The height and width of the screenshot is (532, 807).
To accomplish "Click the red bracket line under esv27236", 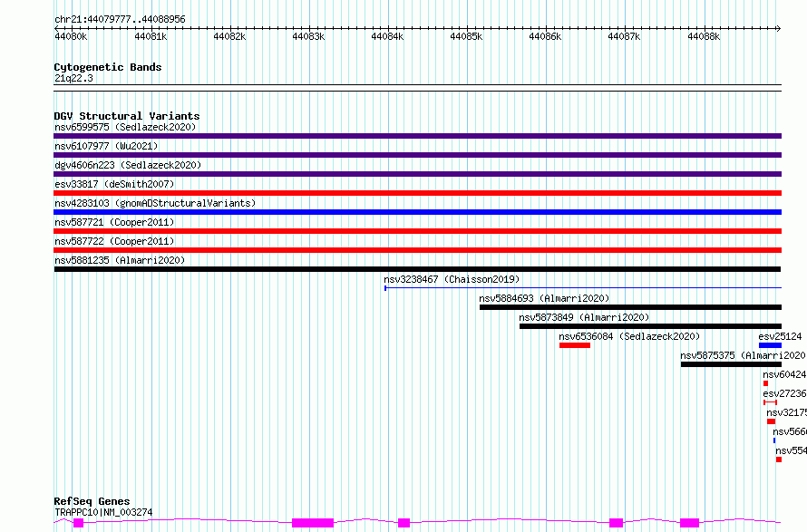I will 771,402.
